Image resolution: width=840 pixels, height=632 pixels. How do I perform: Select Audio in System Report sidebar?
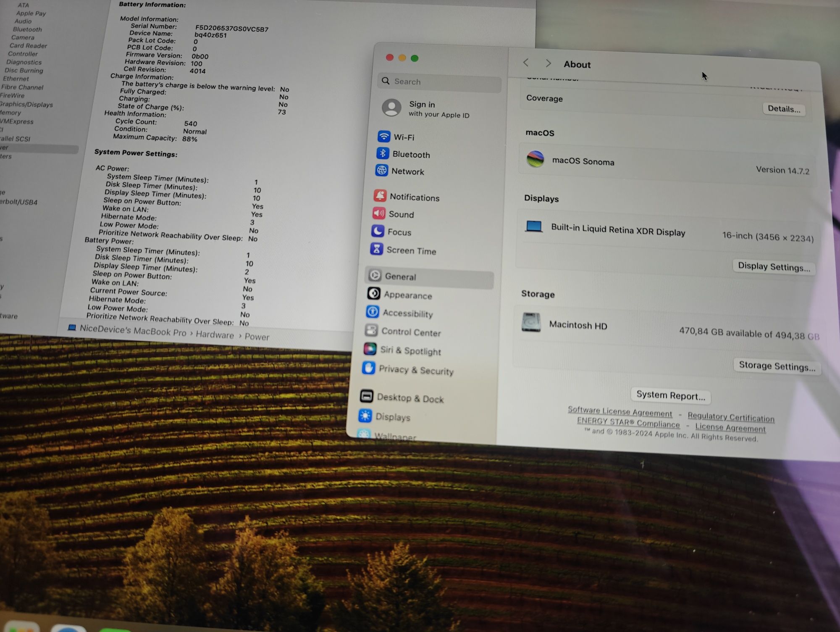tap(23, 21)
